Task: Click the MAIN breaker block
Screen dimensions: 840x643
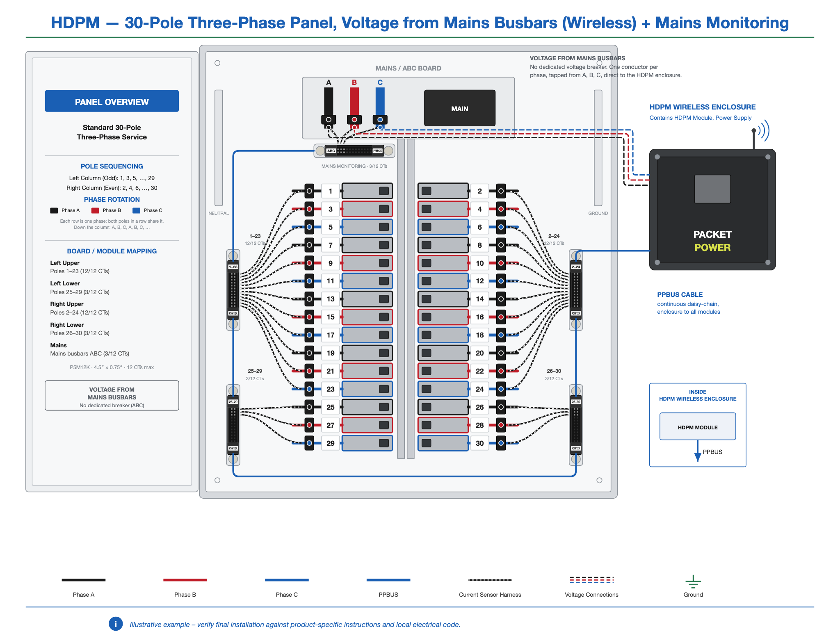Action: click(x=459, y=108)
